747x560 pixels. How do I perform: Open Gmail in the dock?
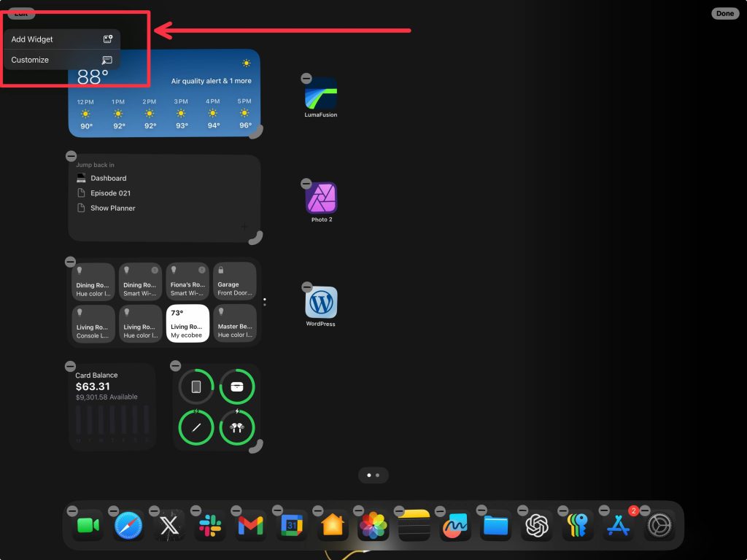[250, 525]
